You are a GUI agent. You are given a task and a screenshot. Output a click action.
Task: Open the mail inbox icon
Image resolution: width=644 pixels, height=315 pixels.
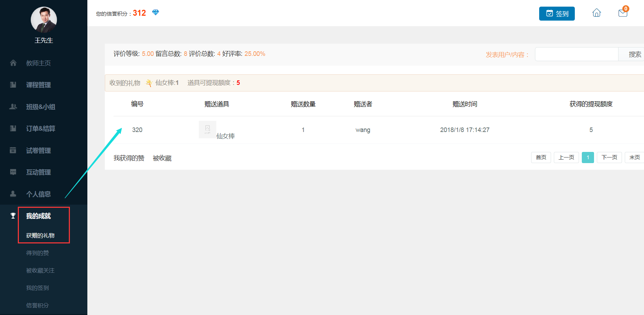[x=623, y=13]
